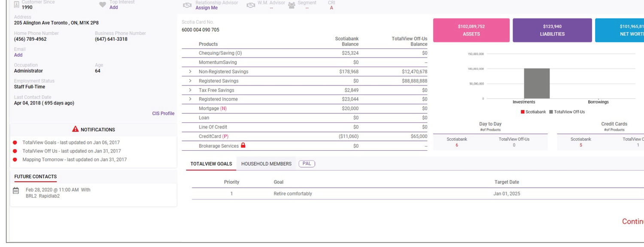Screen dimensions: 644x247
Task: Select the Loan product row
Action: 304,118
